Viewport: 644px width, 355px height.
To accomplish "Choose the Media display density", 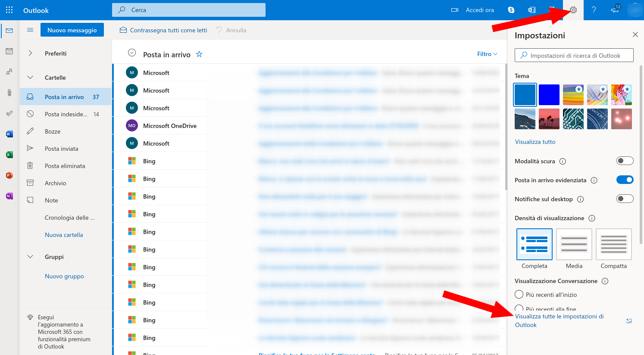I will coord(574,244).
